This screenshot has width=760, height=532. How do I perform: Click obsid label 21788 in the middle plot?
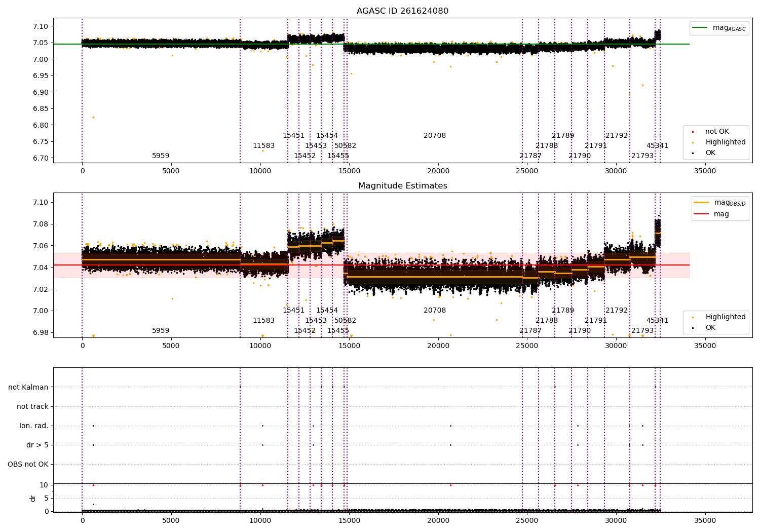547,321
